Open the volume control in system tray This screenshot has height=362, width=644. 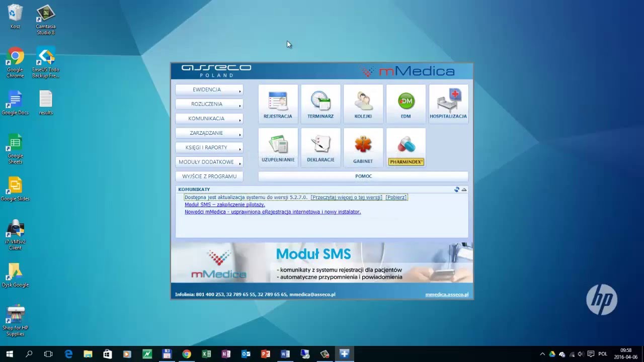pos(581,354)
